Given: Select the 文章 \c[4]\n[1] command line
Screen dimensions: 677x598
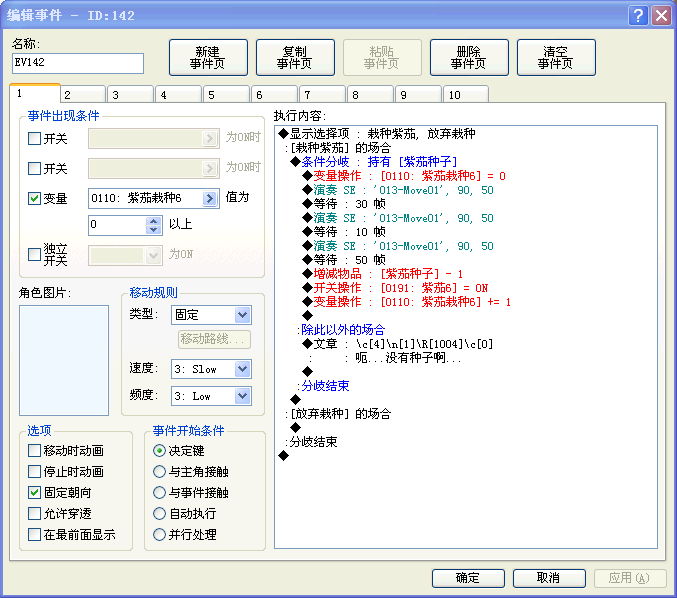Looking at the screenshot, I should [x=398, y=344].
